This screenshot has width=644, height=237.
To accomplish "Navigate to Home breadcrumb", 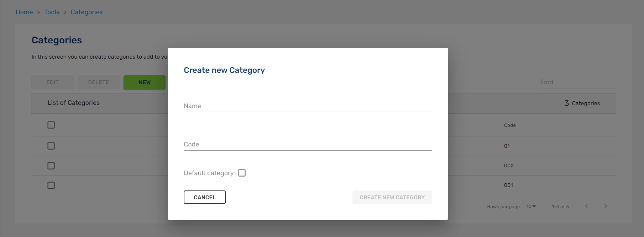I will tap(24, 12).
